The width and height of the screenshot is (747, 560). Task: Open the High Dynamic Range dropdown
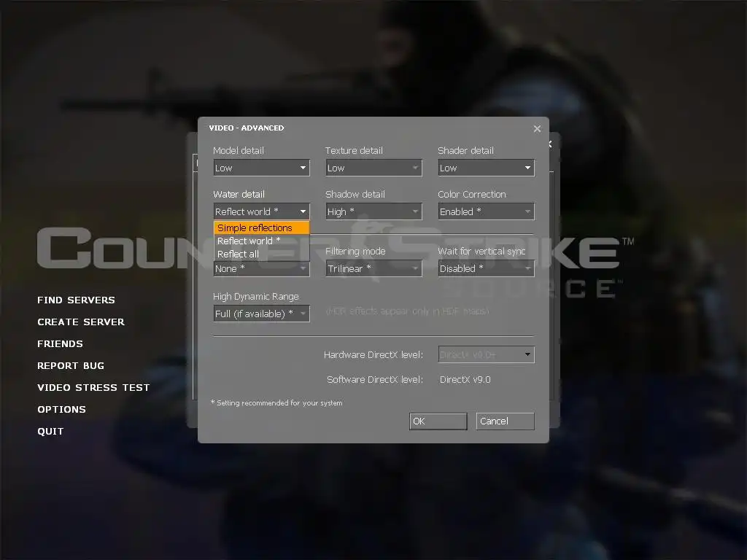[x=261, y=314]
